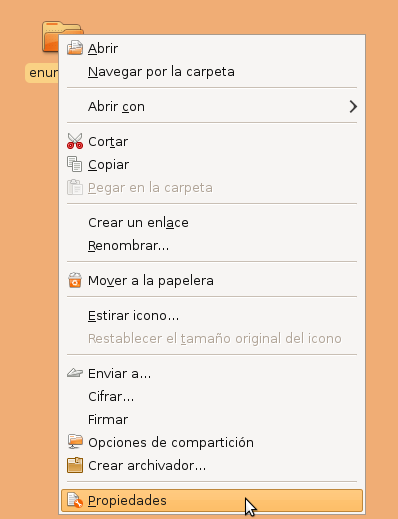Click the folder name label on desktop
398x519 pixels.
(x=42, y=73)
